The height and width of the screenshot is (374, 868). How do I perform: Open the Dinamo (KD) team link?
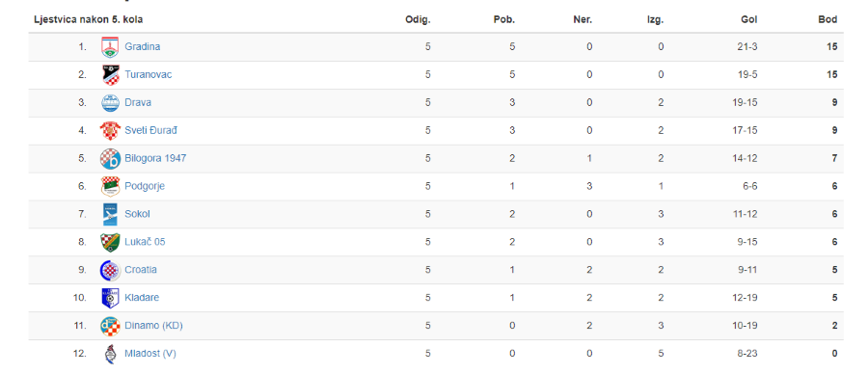point(154,325)
